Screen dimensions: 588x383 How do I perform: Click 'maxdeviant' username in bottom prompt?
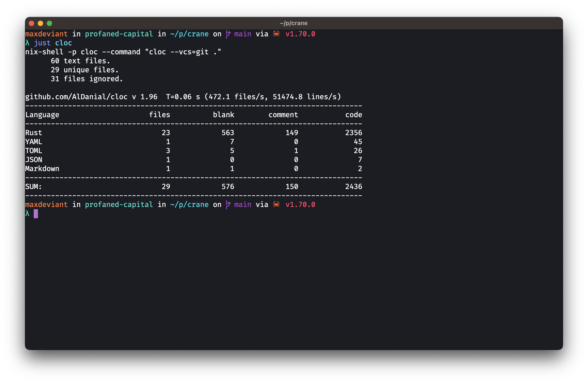click(46, 205)
